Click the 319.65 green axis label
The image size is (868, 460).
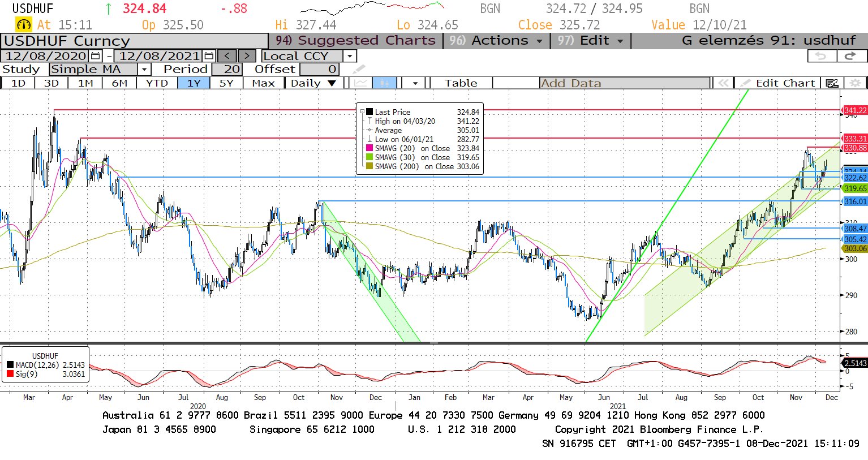pyautogui.click(x=855, y=188)
